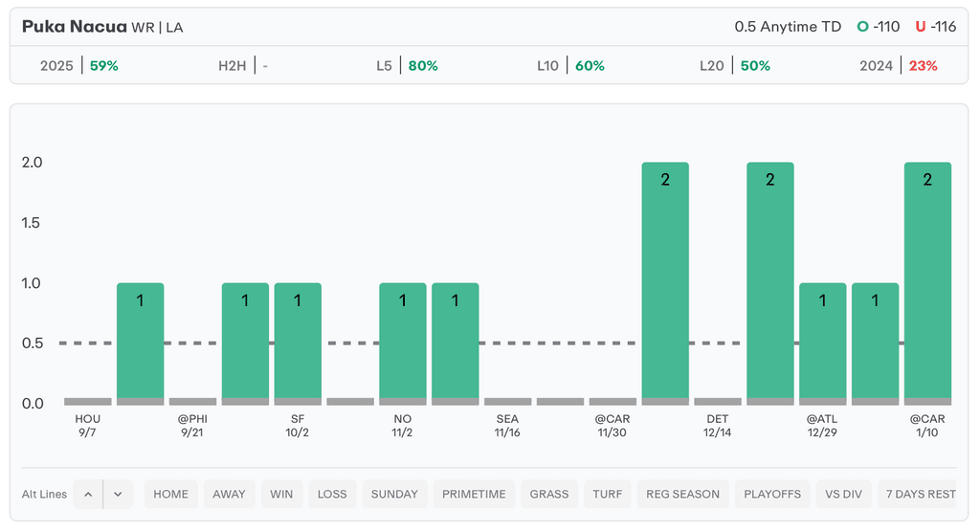Apply the 7 DAYS REST filter
Viewport: 980px width, 532px height.
(x=921, y=494)
